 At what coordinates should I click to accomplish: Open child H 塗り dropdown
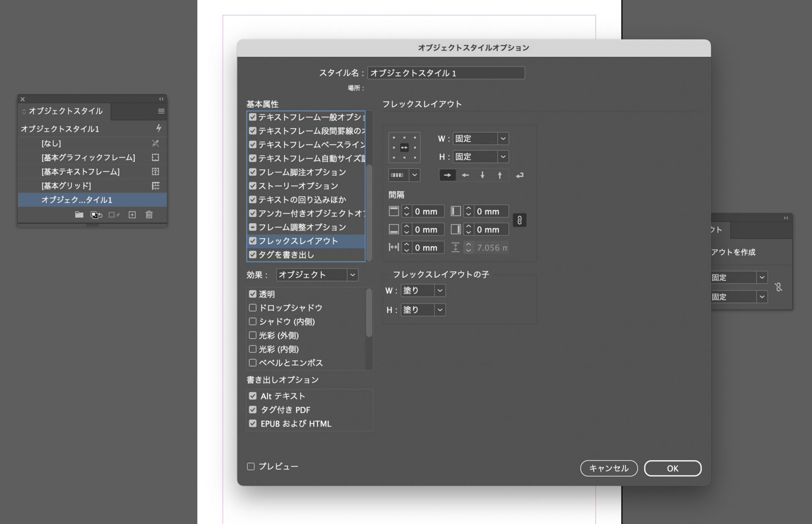click(x=422, y=310)
